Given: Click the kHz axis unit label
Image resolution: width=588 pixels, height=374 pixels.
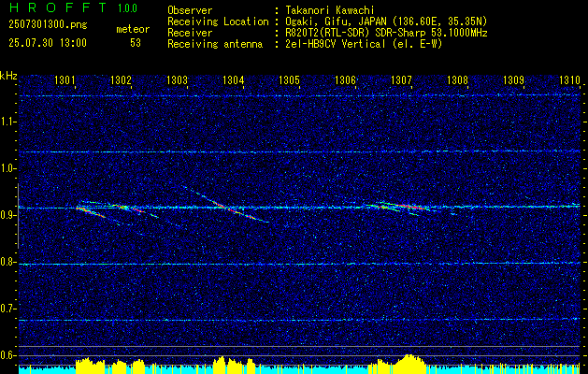Looking at the screenshot, I should [8, 76].
